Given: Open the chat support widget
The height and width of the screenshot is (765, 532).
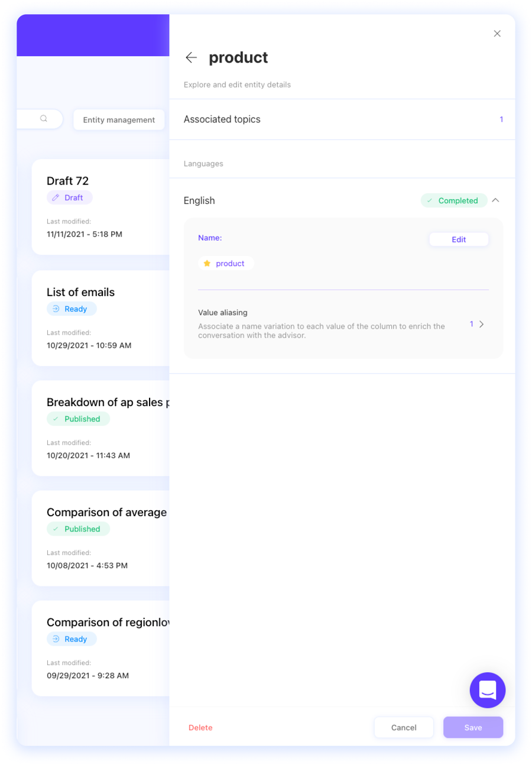Looking at the screenshot, I should [487, 690].
